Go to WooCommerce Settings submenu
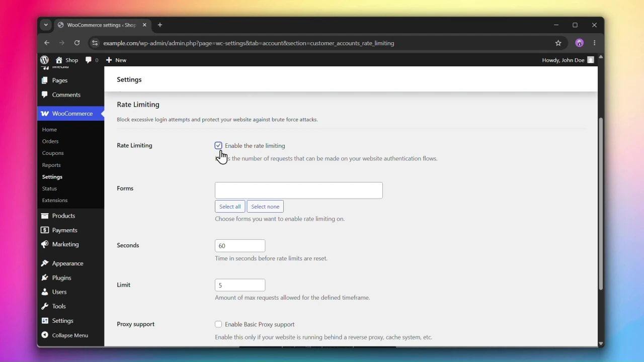Viewport: 644px width, 362px height. point(52,177)
